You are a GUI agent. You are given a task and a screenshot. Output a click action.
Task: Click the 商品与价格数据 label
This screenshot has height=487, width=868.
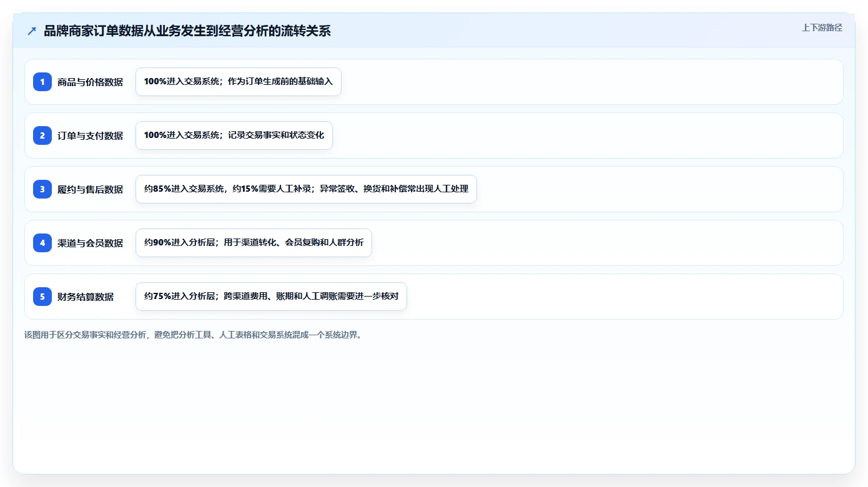coord(90,82)
